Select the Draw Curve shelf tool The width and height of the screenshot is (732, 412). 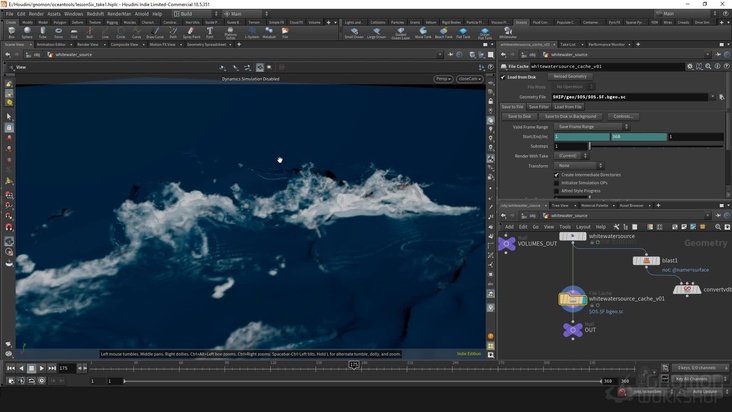pyautogui.click(x=155, y=32)
